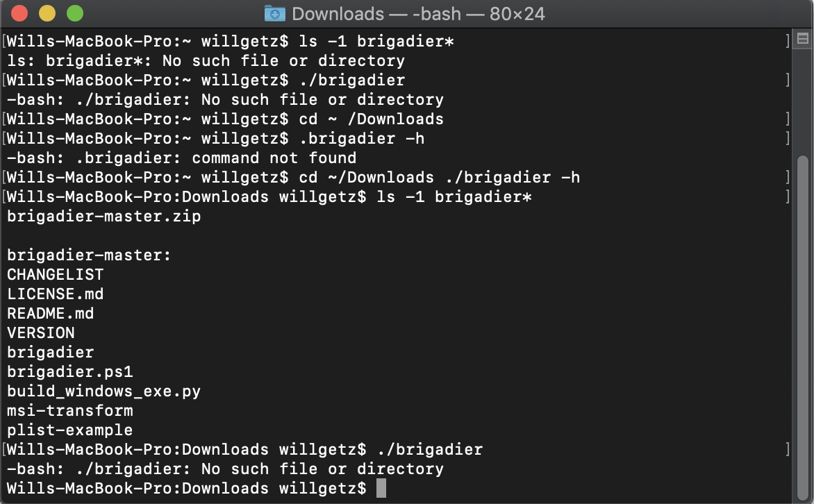The width and height of the screenshot is (814, 504).
Task: Click the LICENSE.md entry in the listing
Action: [56, 294]
